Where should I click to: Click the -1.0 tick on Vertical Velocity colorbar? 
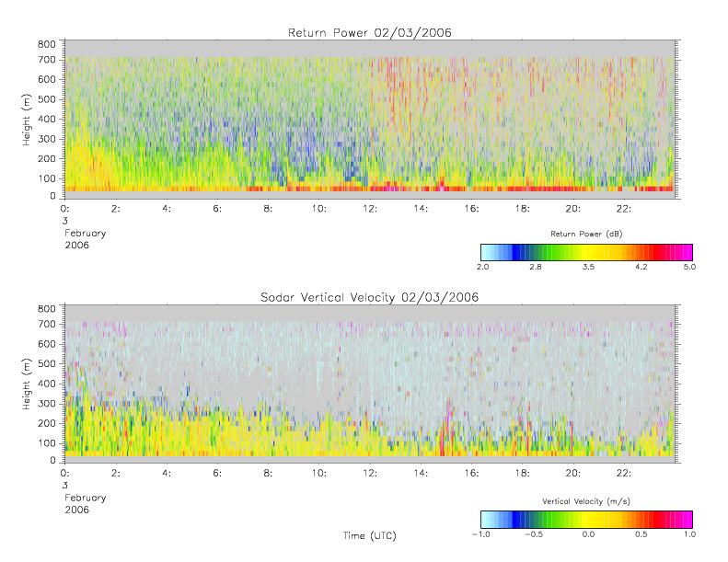tap(481, 534)
